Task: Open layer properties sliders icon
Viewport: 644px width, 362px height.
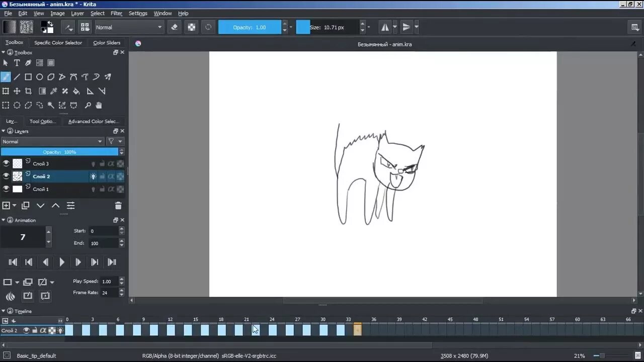Action: (x=71, y=206)
